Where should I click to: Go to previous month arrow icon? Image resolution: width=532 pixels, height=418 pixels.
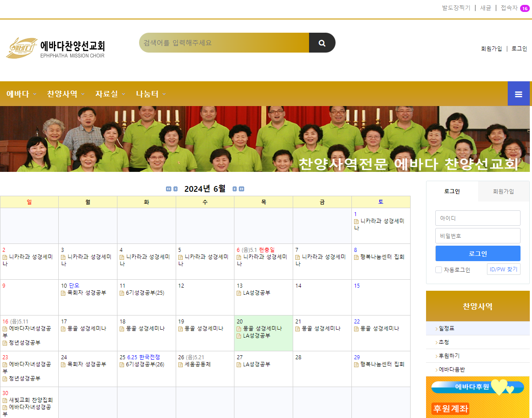click(175, 189)
